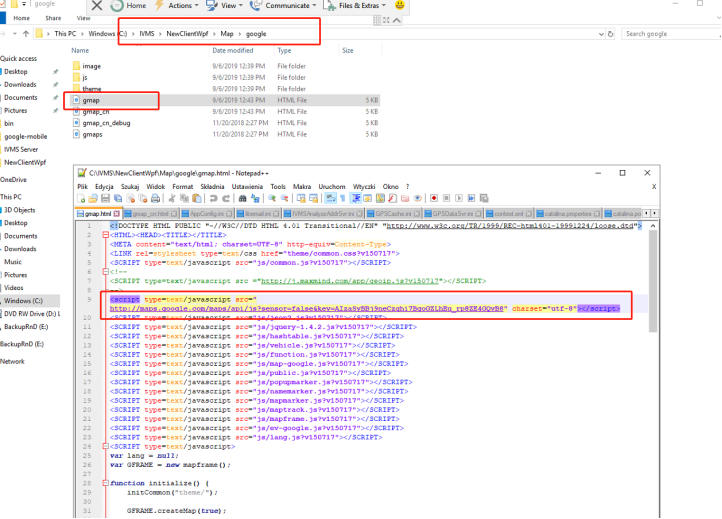Sort files by the Date modified column
The width and height of the screenshot is (722, 519).
(x=233, y=51)
